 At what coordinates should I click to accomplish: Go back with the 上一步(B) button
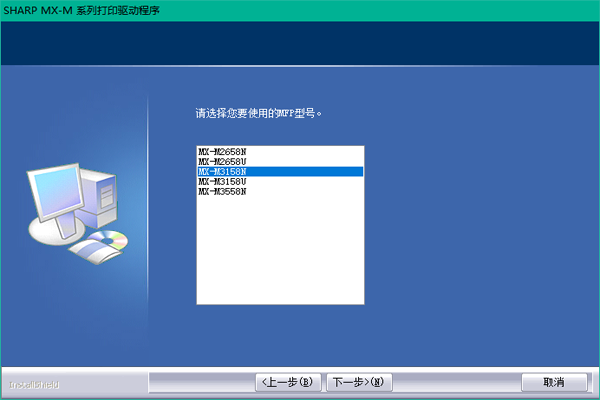coord(288,382)
